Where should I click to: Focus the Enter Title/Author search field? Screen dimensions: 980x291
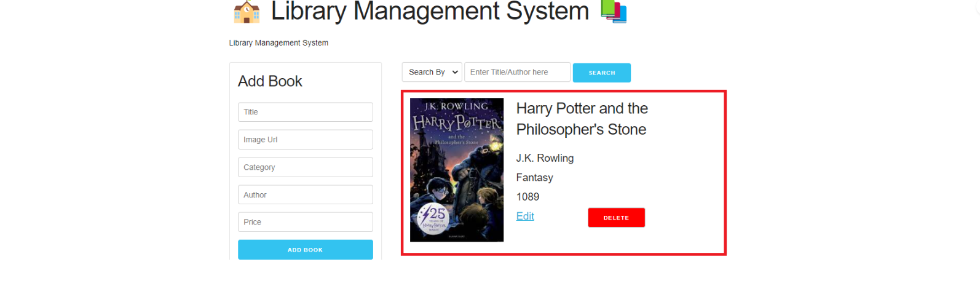(x=517, y=72)
